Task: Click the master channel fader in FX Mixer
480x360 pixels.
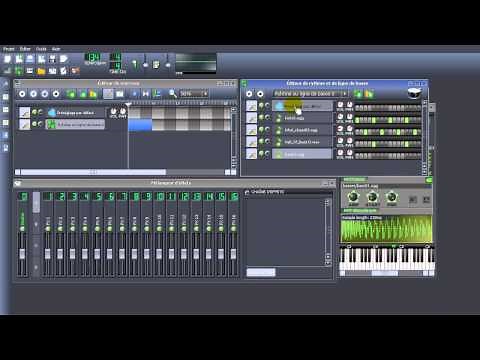Action: click(22, 253)
